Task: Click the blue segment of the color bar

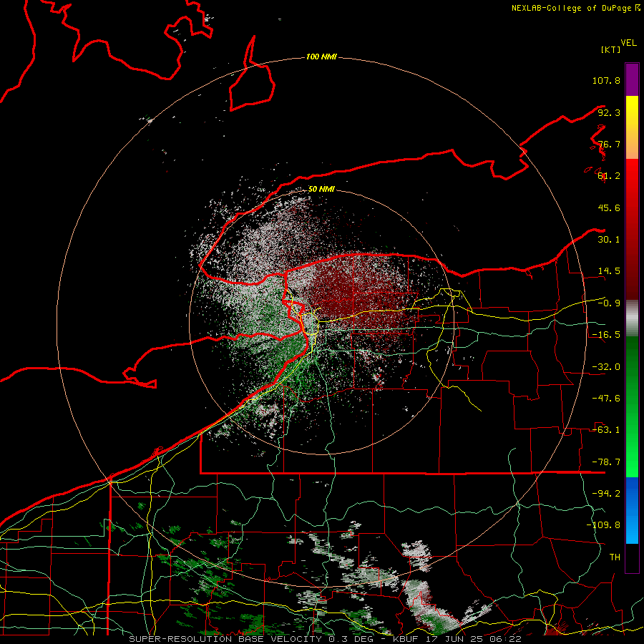Action: [632, 509]
